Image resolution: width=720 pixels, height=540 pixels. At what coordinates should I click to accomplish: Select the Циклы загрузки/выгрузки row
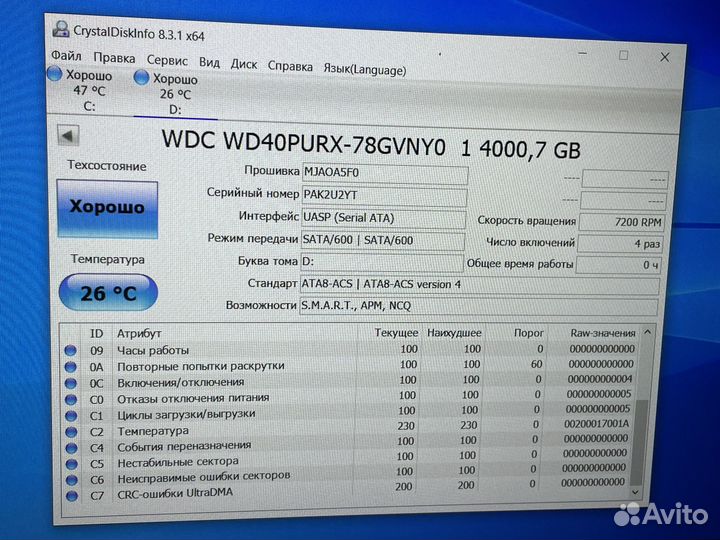[x=350, y=412]
